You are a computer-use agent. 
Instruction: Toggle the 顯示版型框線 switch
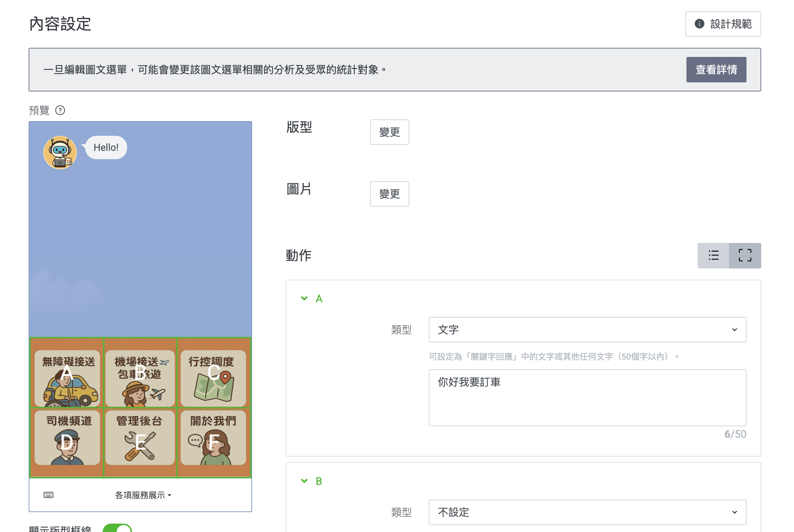(118, 530)
